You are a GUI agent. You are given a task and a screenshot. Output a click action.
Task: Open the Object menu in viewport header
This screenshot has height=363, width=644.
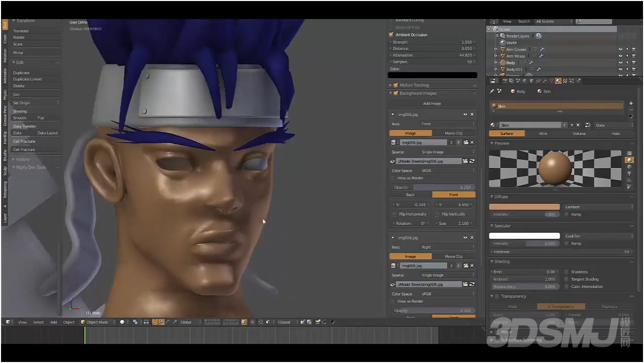[69, 322]
